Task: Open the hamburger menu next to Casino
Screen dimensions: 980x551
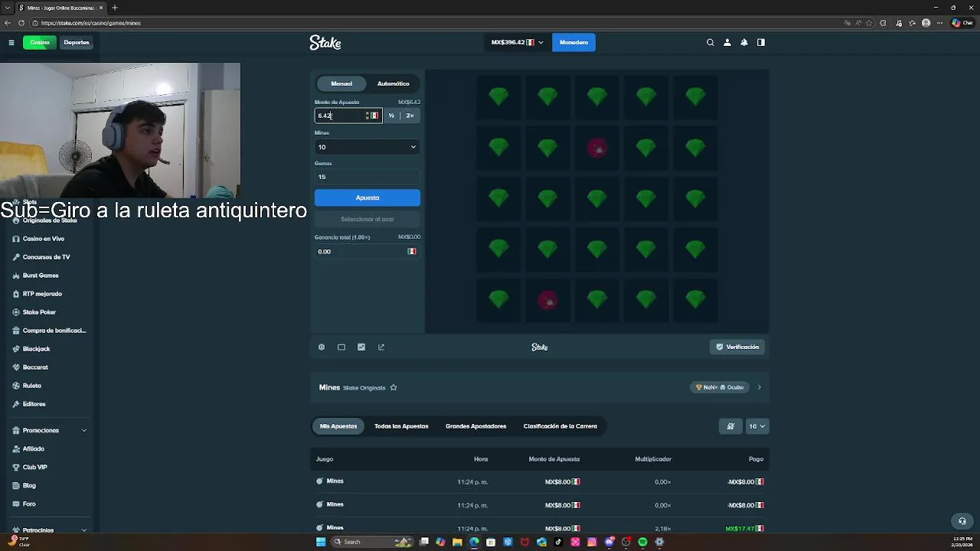Action: pos(11,42)
